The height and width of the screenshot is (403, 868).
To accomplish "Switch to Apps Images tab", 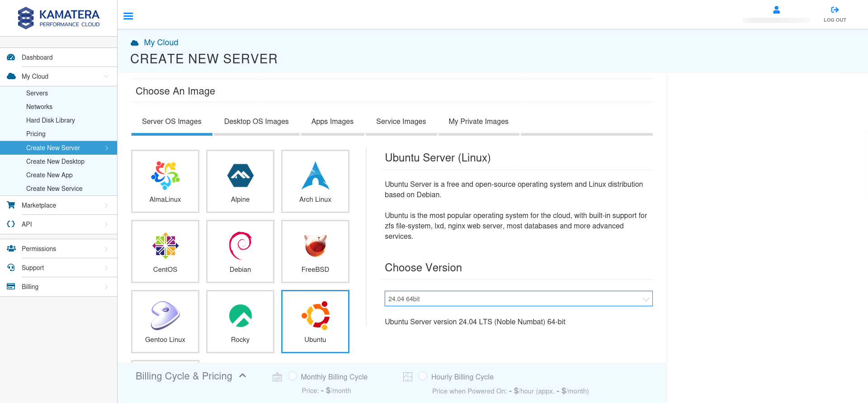I will [332, 122].
